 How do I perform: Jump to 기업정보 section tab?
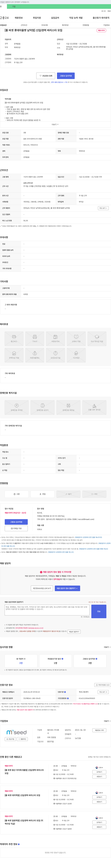(x=106, y=25)
